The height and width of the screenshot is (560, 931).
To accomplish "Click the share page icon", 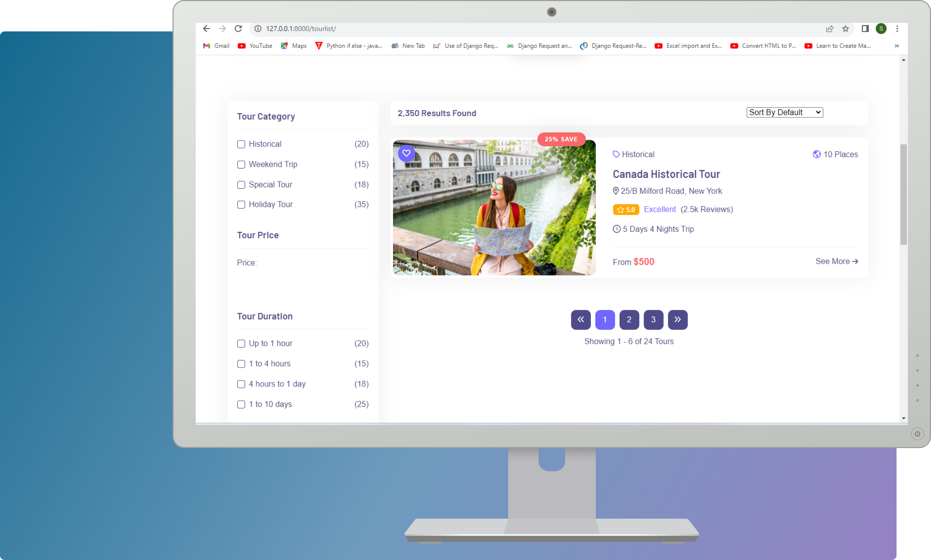I will pos(829,29).
